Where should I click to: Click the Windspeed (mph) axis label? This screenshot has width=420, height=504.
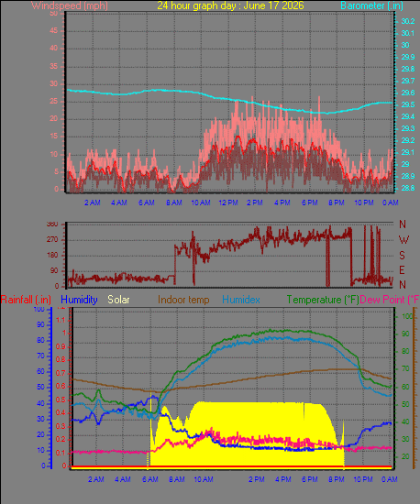point(70,5)
